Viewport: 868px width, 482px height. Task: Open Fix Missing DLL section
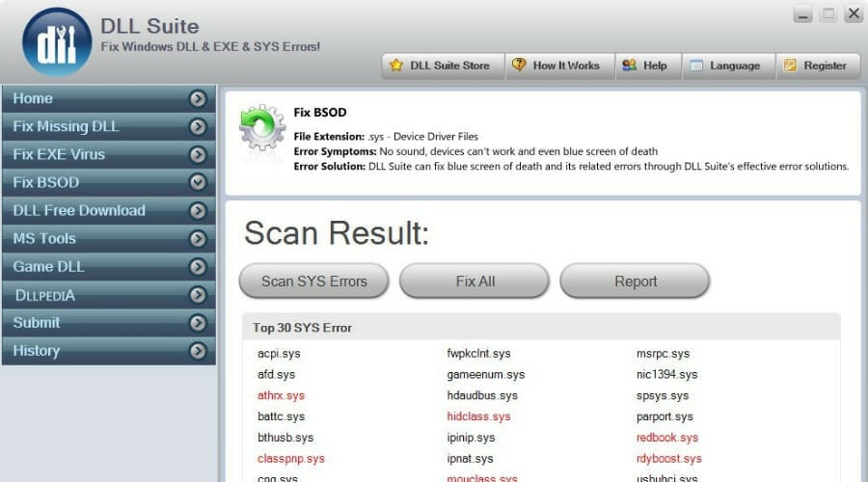click(x=109, y=126)
